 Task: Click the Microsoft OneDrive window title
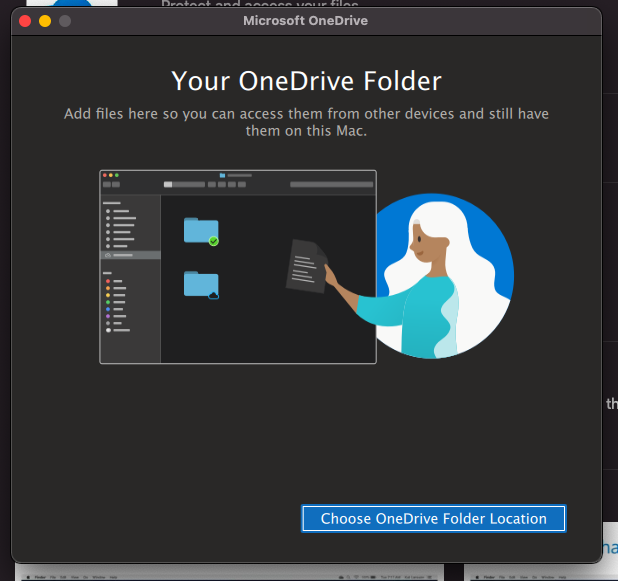[x=306, y=21]
